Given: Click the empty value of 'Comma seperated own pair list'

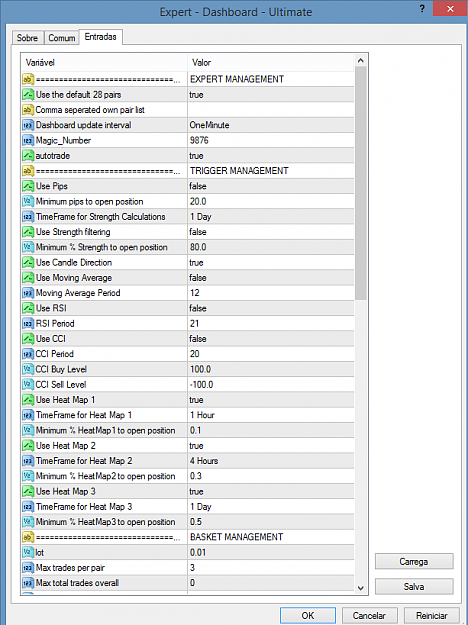Looking at the screenshot, I should pos(271,110).
